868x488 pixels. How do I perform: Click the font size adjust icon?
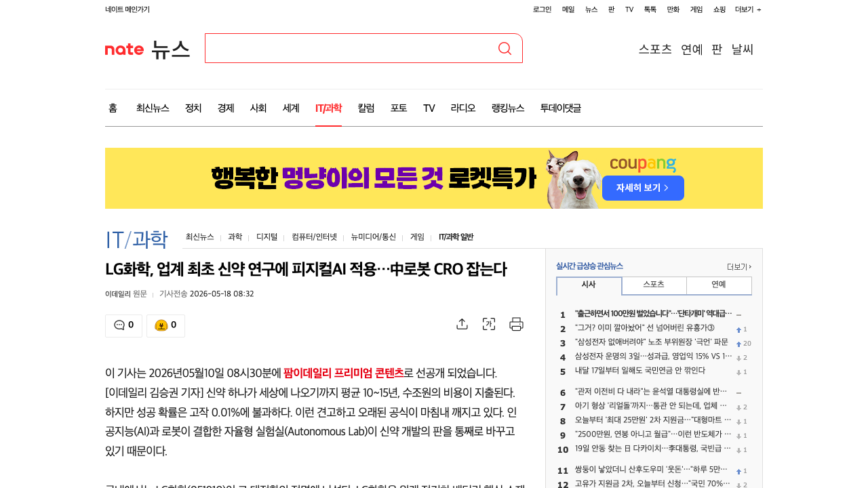pyautogui.click(x=489, y=324)
